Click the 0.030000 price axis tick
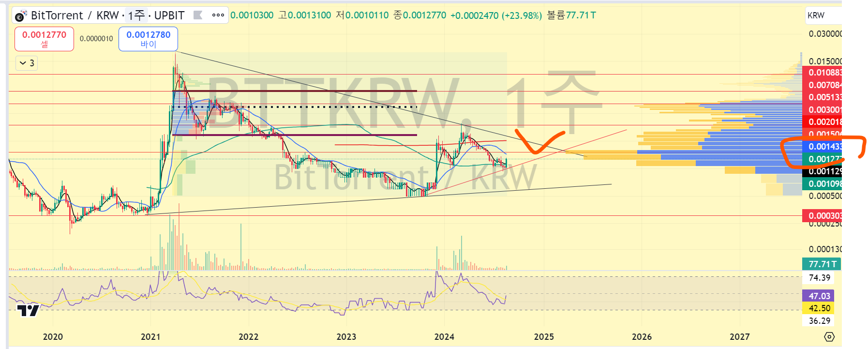The height and width of the screenshot is (349, 868). pyautogui.click(x=825, y=34)
